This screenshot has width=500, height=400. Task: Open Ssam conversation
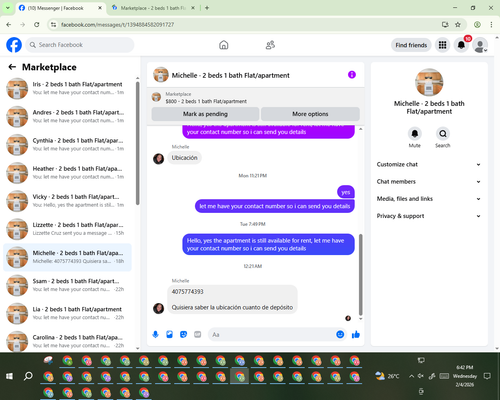coord(67,285)
